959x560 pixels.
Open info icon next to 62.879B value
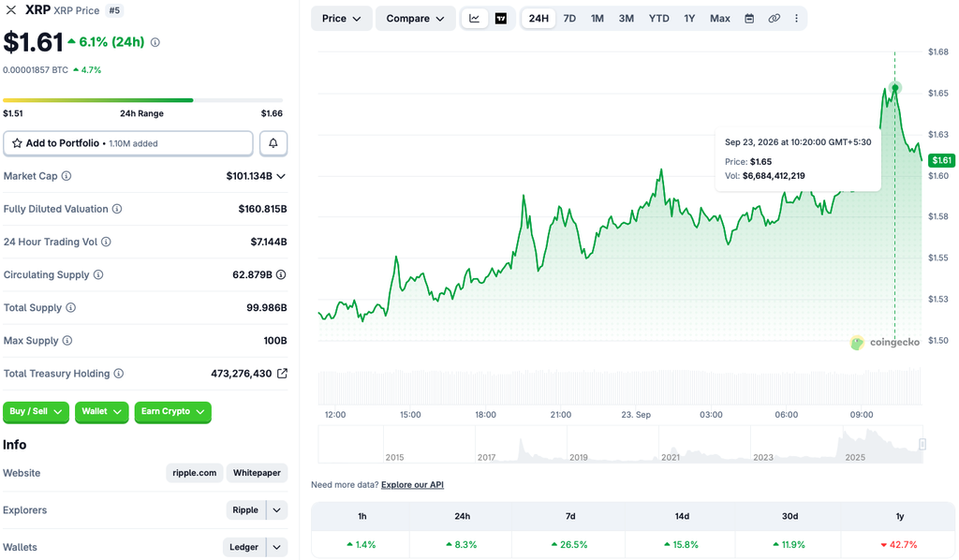click(x=281, y=275)
